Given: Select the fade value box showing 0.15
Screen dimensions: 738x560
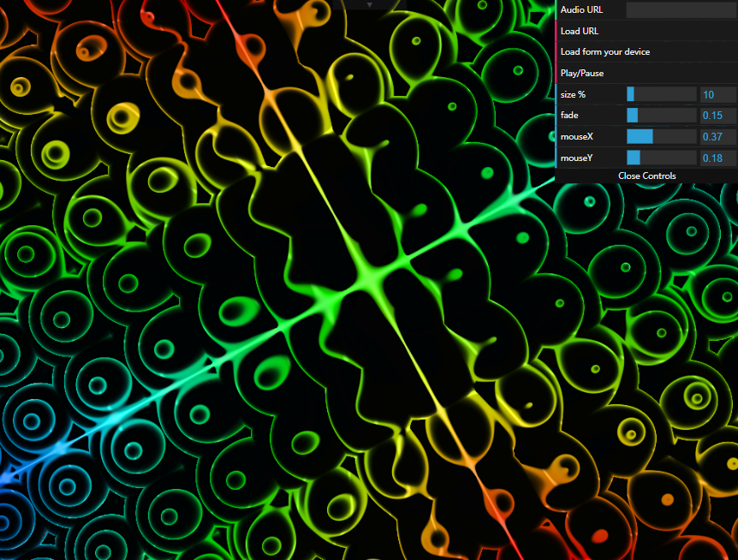Looking at the screenshot, I should [717, 116].
